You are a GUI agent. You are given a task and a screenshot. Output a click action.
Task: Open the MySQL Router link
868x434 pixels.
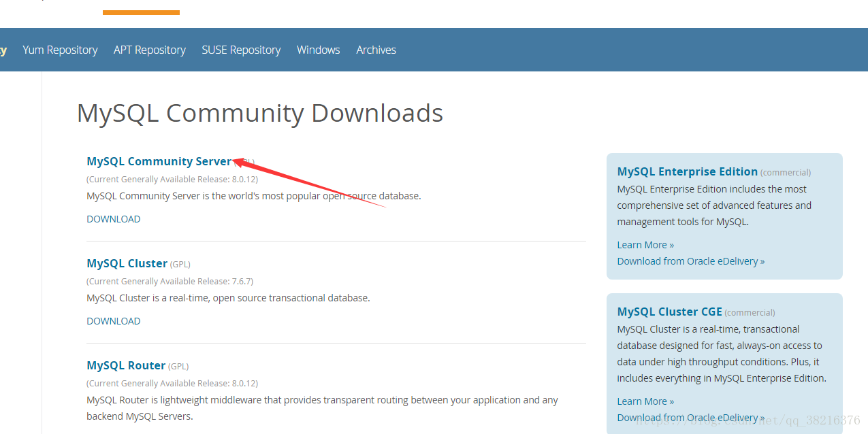[126, 365]
